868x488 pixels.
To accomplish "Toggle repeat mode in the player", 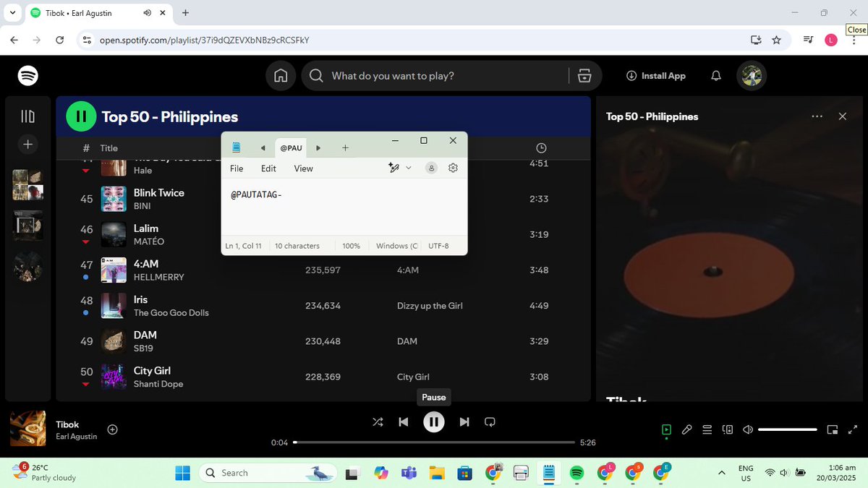I will (490, 422).
